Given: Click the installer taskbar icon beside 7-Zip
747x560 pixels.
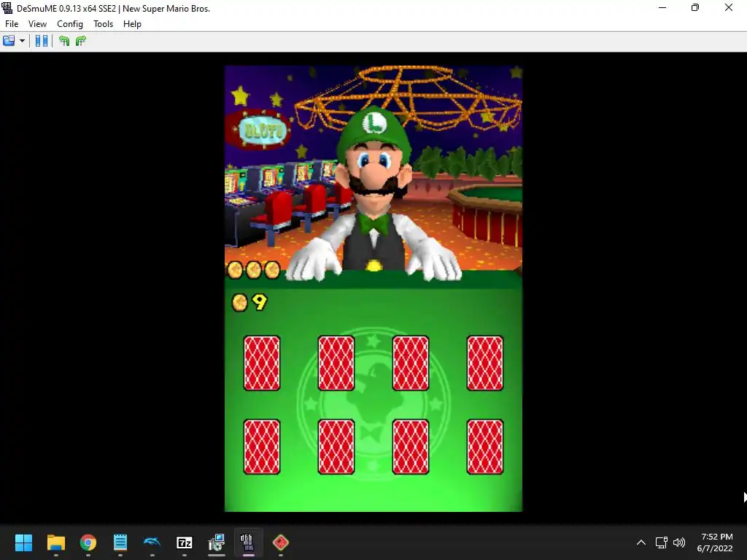Looking at the screenshot, I should (216, 542).
